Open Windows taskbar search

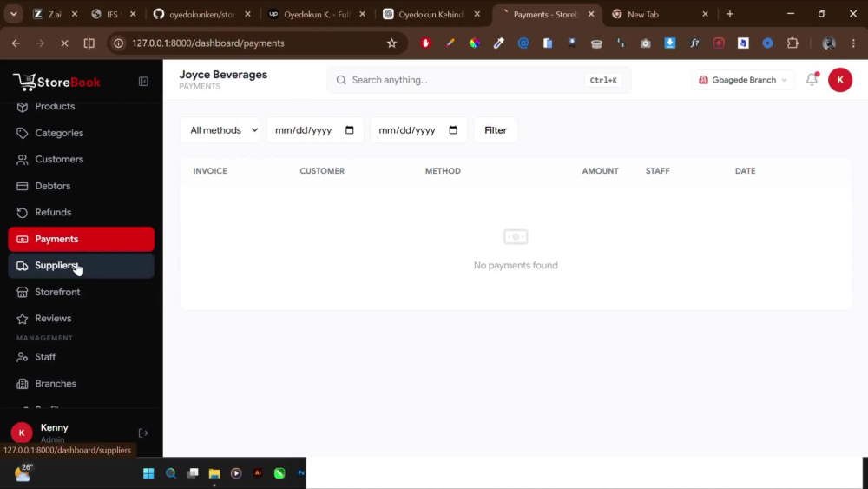[170, 473]
